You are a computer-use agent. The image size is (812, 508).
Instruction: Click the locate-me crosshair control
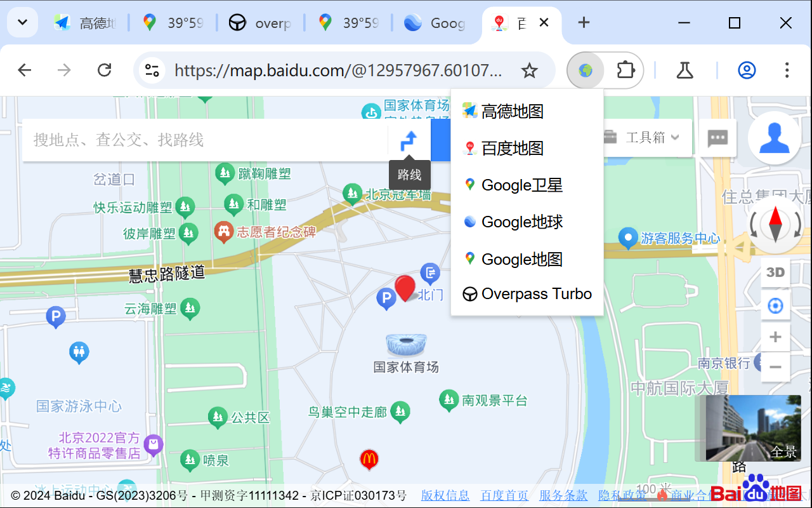[775, 305]
